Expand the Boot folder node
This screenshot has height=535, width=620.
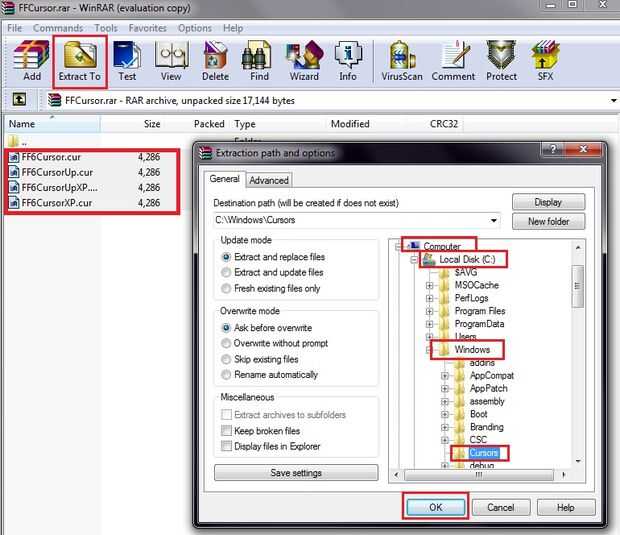point(445,414)
